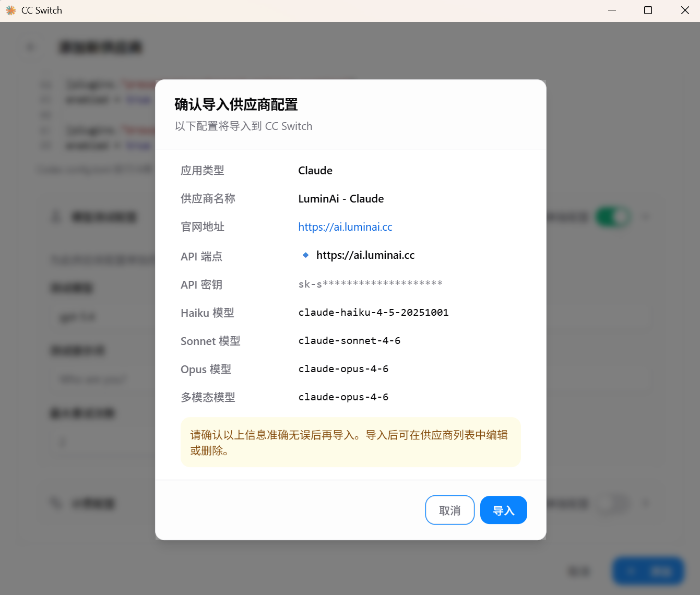This screenshot has height=595, width=700.
Task: Click the wrench icon beside the bottom section heading
Action: [56, 503]
